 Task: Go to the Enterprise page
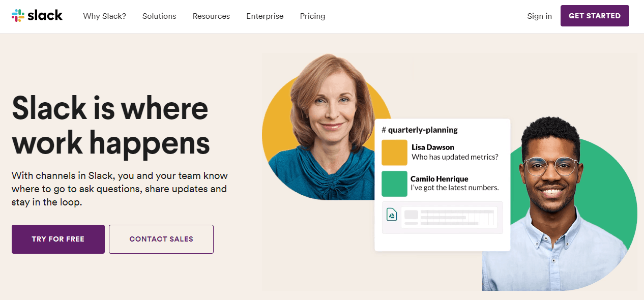[x=265, y=16]
